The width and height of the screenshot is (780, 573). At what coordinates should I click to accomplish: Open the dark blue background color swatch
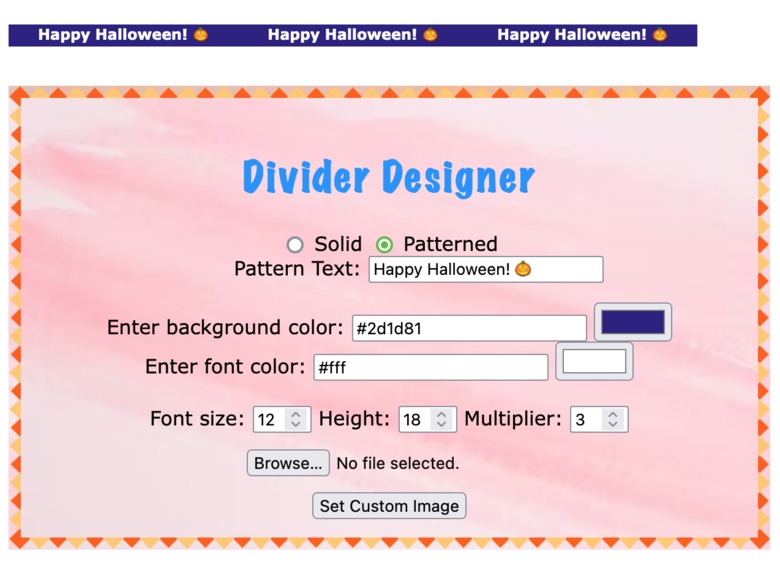tap(633, 322)
